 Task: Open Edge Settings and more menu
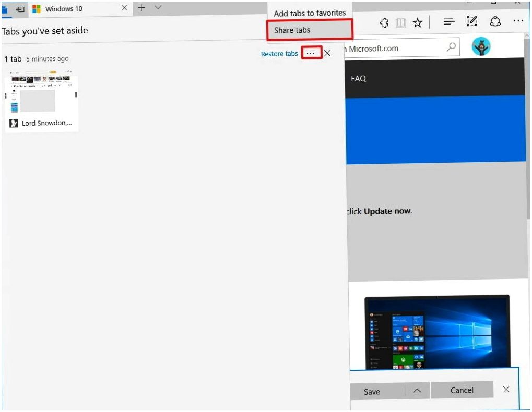click(x=518, y=21)
